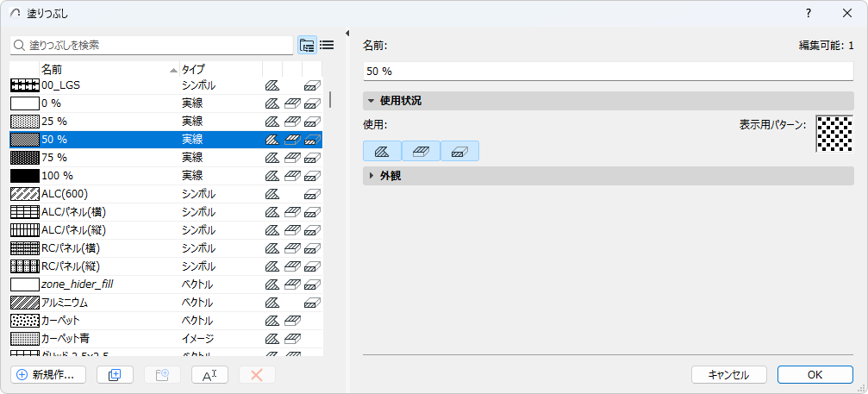The width and height of the screenshot is (868, 394).
Task: Click the sort arrow on the 名前 column
Action: pyautogui.click(x=173, y=71)
